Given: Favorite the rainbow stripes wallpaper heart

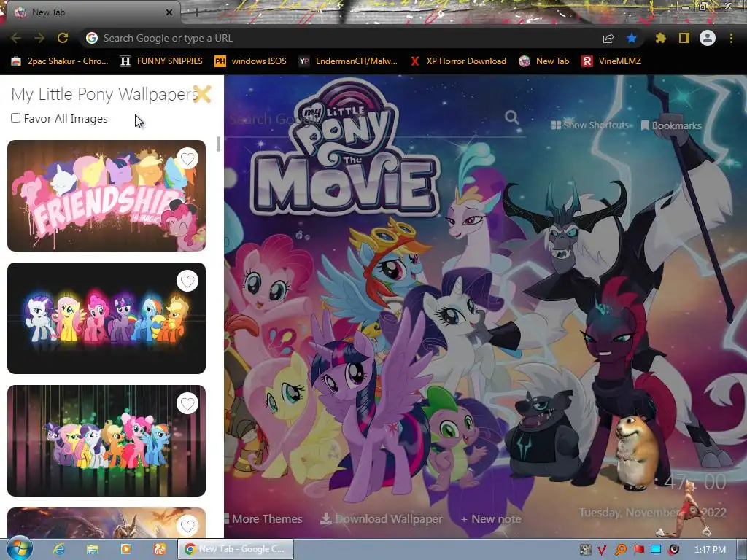Looking at the screenshot, I should [x=187, y=403].
